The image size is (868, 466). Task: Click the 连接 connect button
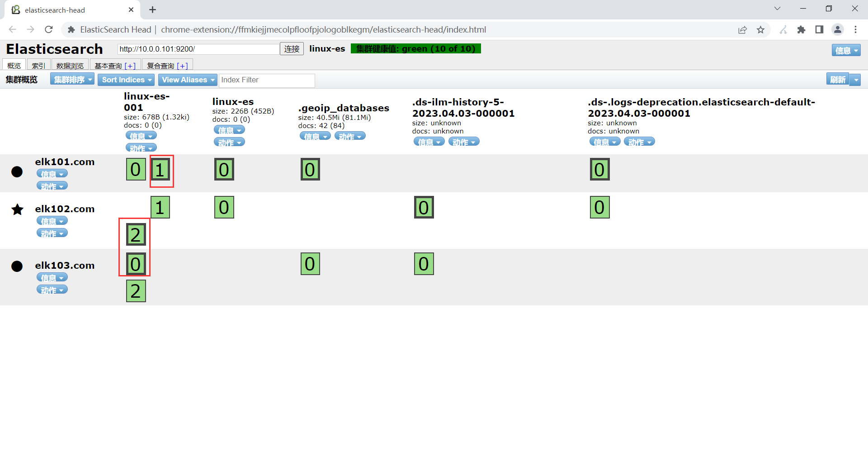click(292, 49)
